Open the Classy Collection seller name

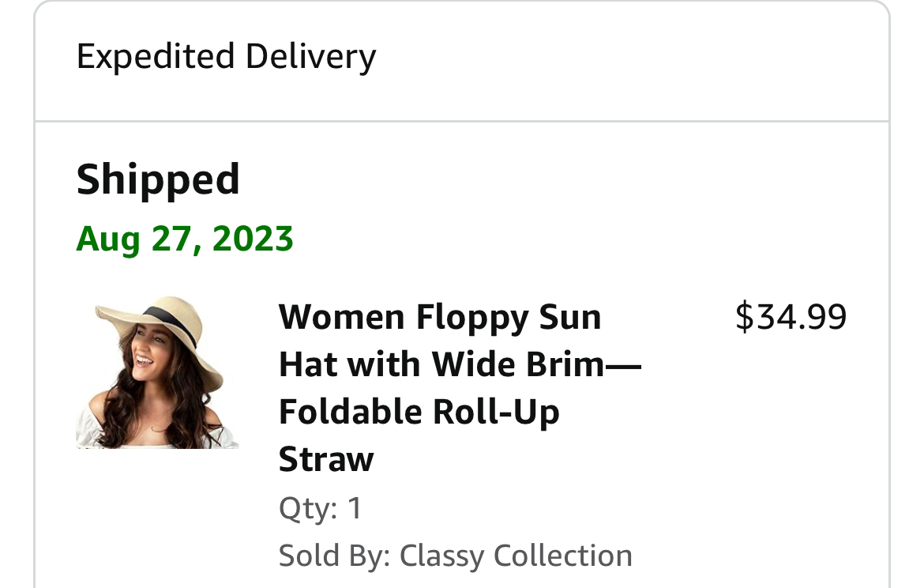click(516, 556)
